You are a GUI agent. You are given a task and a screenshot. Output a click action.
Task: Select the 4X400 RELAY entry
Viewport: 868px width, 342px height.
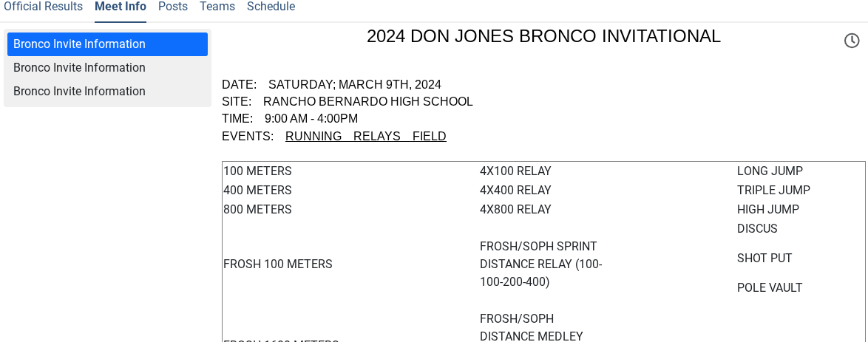coord(515,191)
